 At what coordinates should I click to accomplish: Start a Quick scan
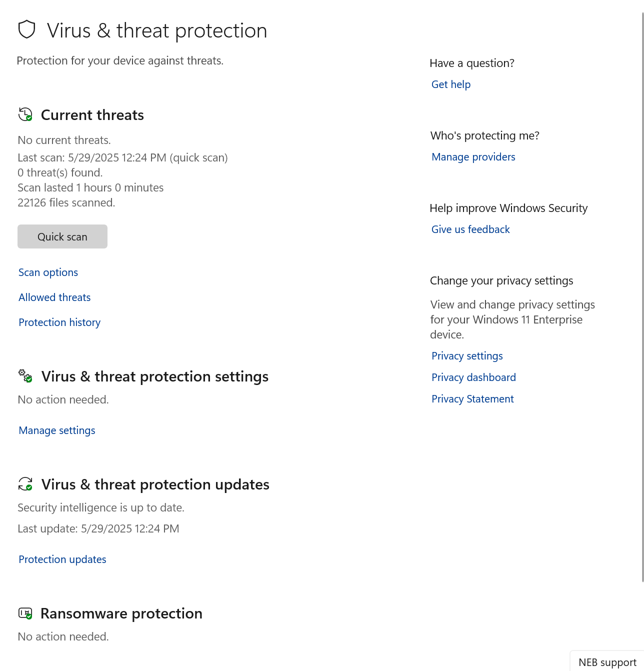[x=62, y=236]
